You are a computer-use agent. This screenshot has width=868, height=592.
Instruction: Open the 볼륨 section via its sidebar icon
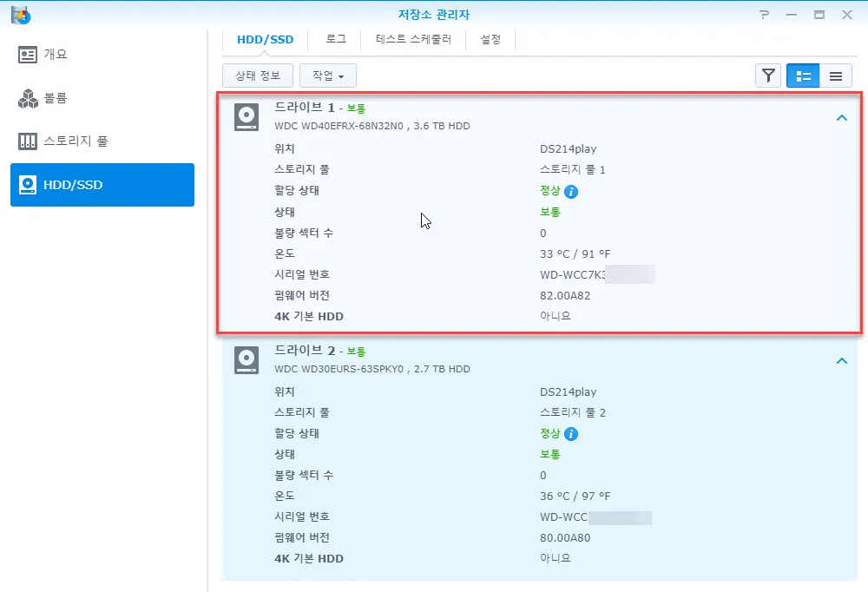tap(29, 98)
